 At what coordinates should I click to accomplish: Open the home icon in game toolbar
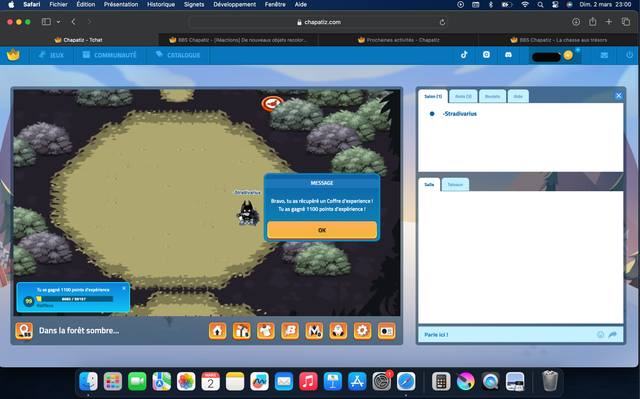coord(218,331)
